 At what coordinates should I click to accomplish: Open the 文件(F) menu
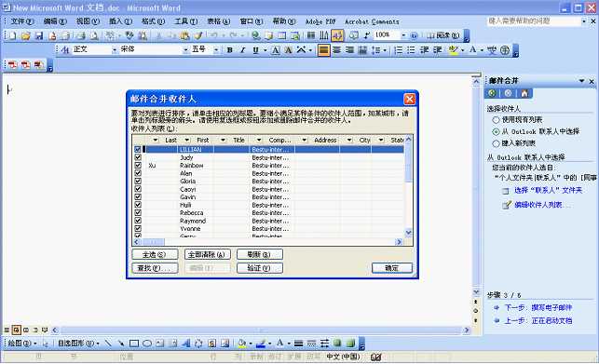click(22, 21)
